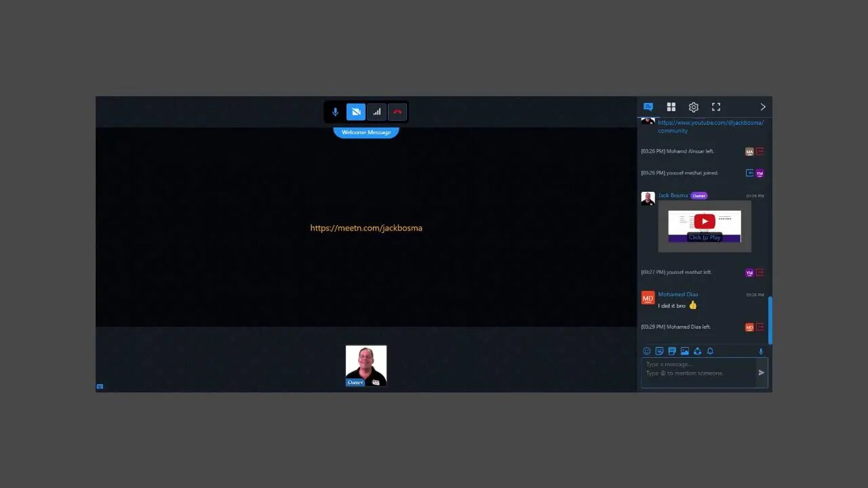Screen dimensions: 868x488
Task: Click the leave icon on Mohamed Diaa left row
Action: 759,327
